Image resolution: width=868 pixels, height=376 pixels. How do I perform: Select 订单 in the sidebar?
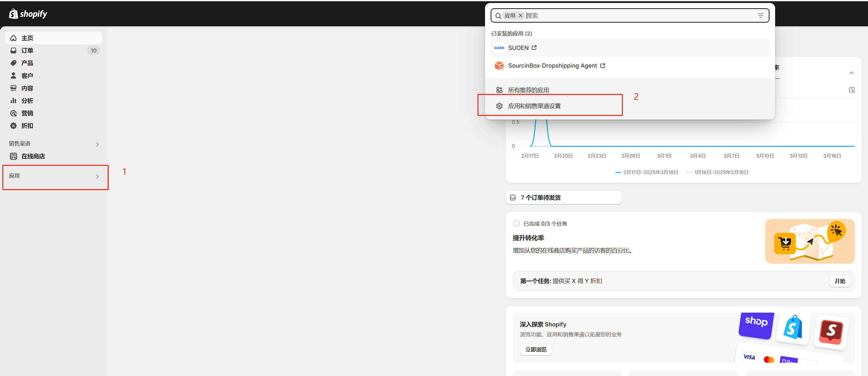53,51
